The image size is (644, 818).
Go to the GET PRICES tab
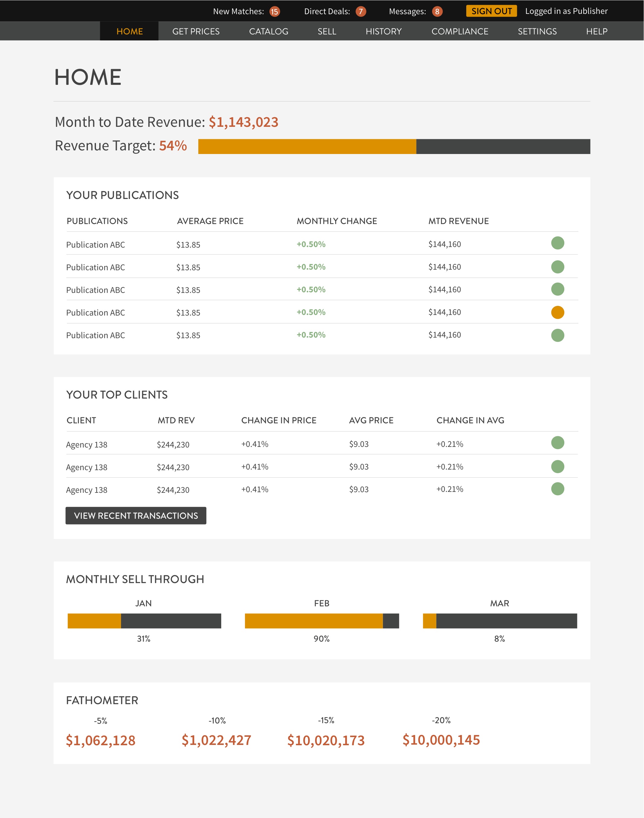[x=196, y=31]
